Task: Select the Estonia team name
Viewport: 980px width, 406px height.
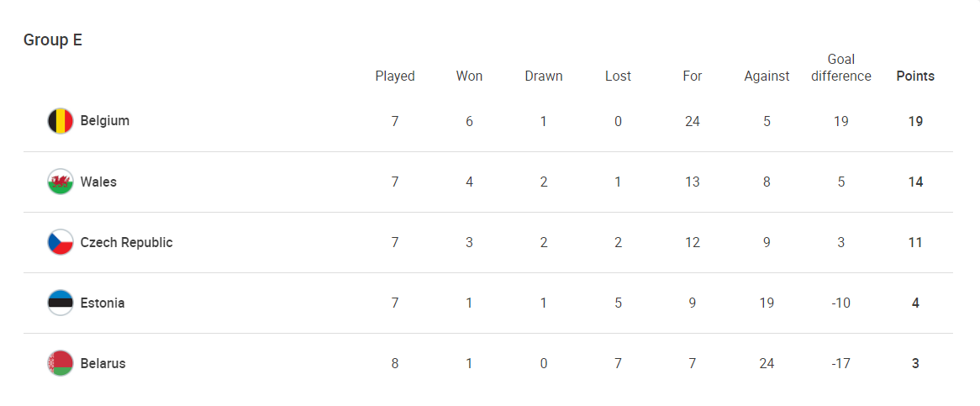Action: (x=103, y=303)
